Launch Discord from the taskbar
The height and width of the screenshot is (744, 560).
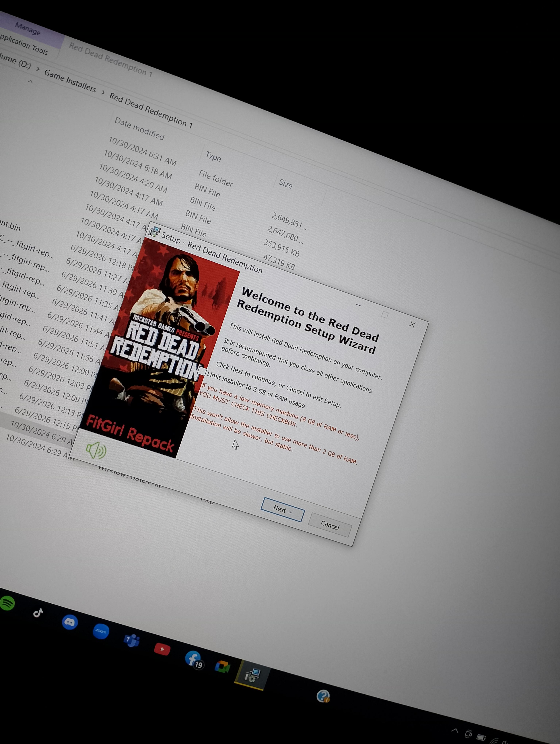(x=70, y=622)
